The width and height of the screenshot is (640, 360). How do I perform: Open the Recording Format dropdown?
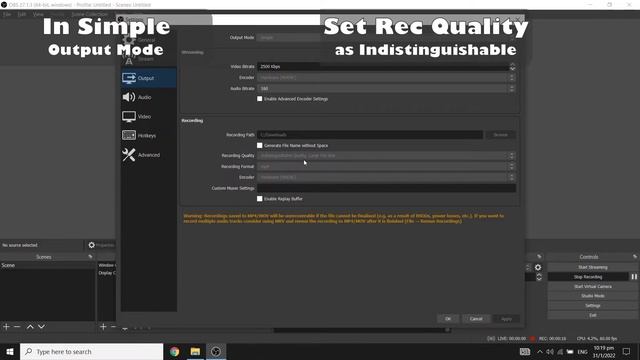(386, 167)
